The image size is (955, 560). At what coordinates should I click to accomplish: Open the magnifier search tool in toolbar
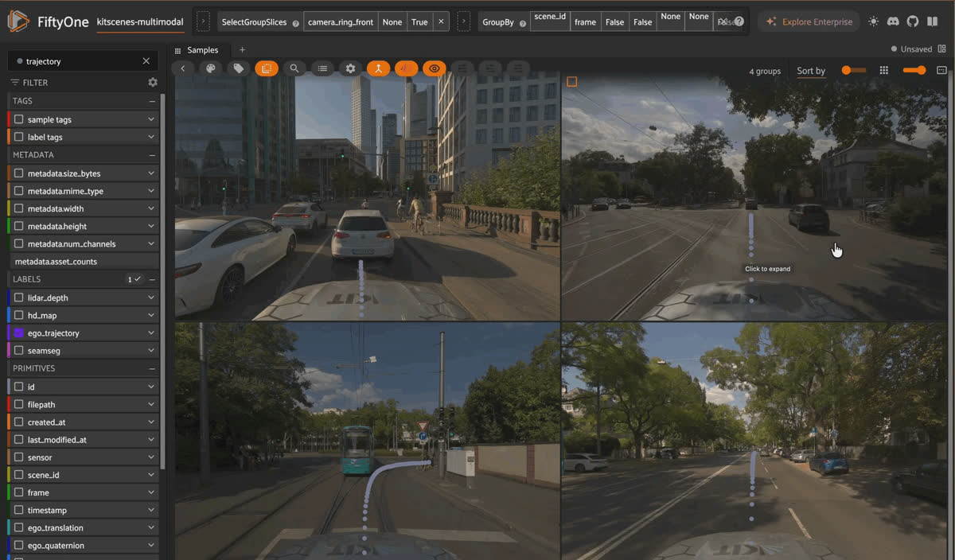click(x=294, y=68)
